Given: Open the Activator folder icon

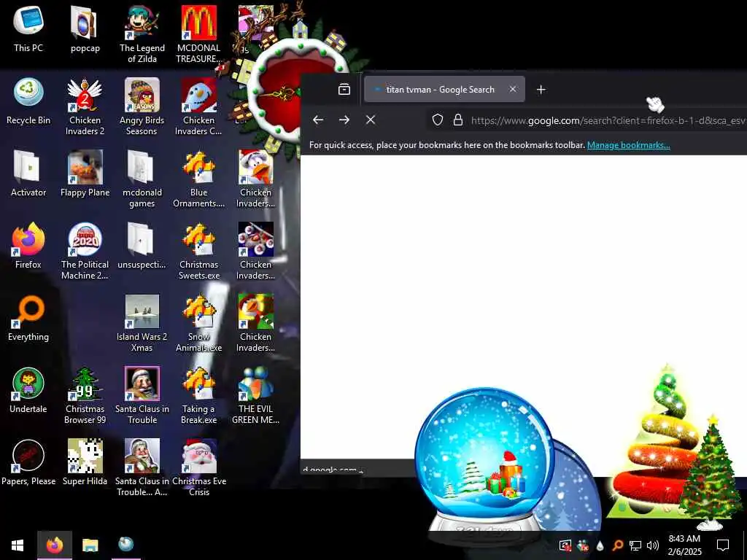Looking at the screenshot, I should (28, 174).
